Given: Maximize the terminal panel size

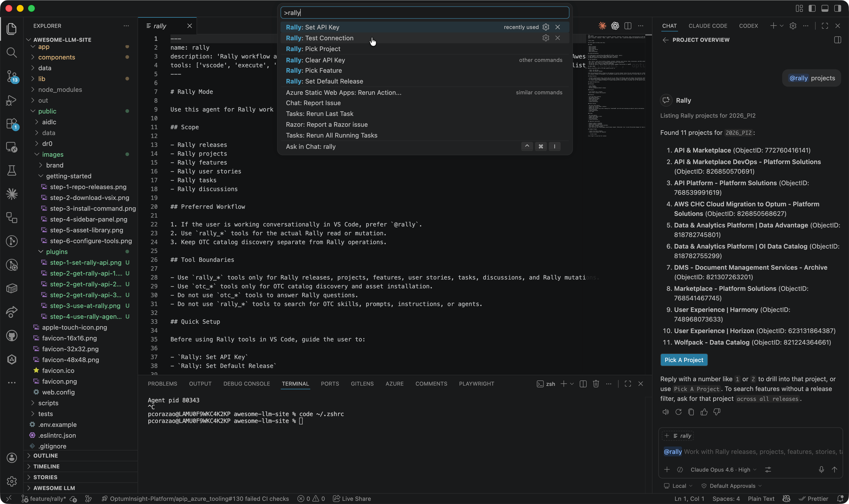Looking at the screenshot, I should click(628, 384).
